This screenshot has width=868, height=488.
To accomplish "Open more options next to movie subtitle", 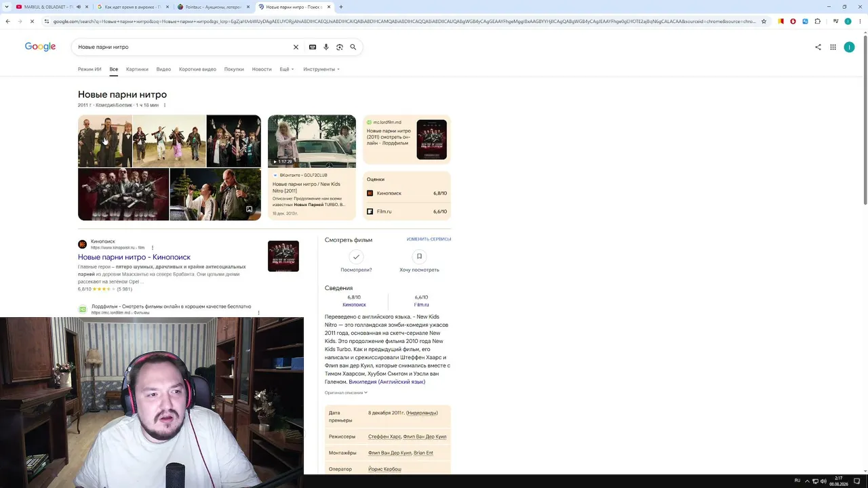I will (164, 105).
